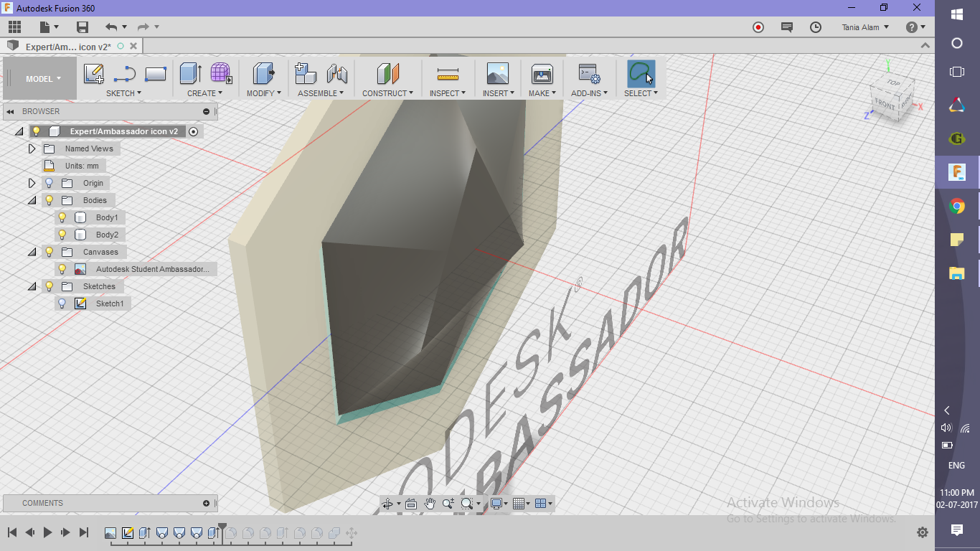Click the Orbit navigation icon
Viewport: 980px width, 551px height.
pyautogui.click(x=388, y=504)
